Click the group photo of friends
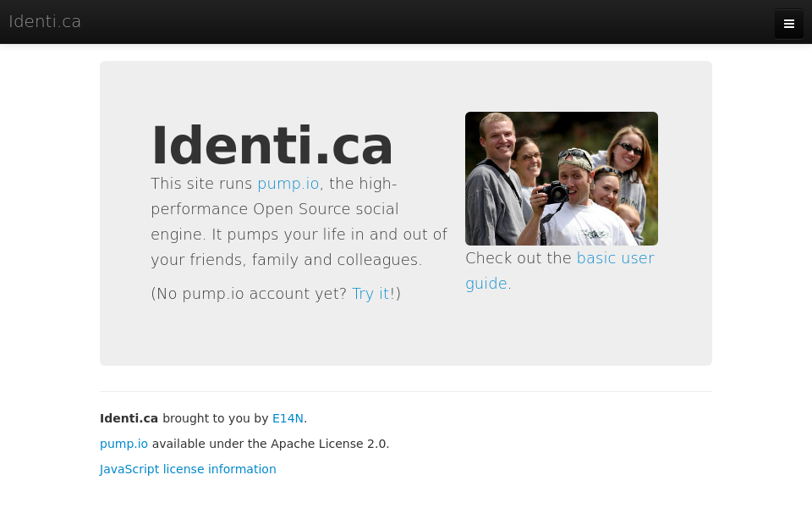812x508 pixels. click(x=562, y=179)
